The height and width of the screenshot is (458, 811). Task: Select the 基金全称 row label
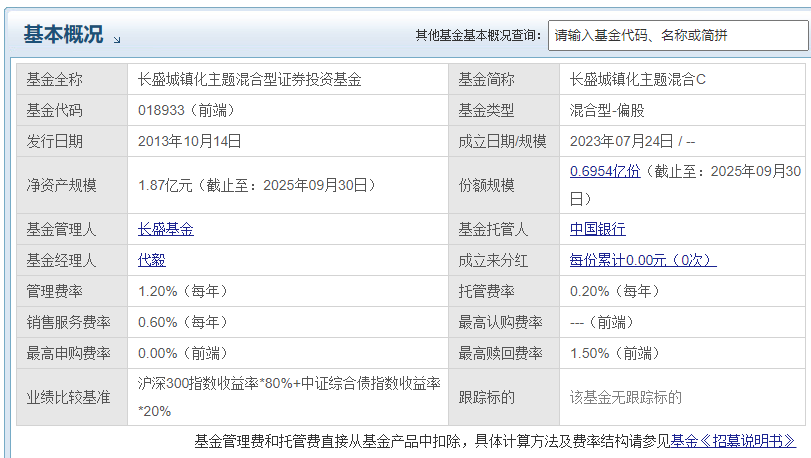72,79
